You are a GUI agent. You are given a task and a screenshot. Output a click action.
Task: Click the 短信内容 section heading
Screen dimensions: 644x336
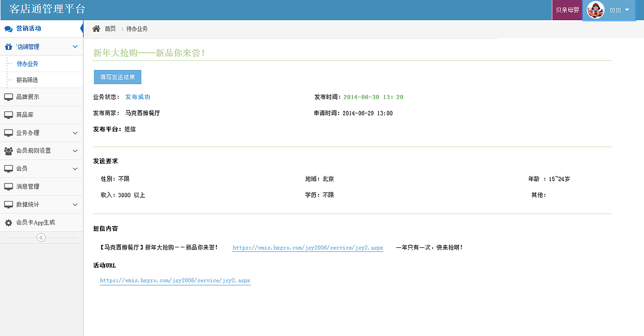(106, 229)
